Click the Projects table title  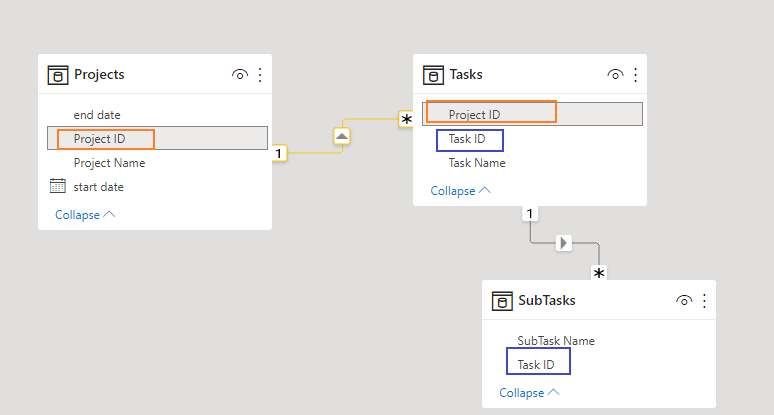(x=99, y=75)
